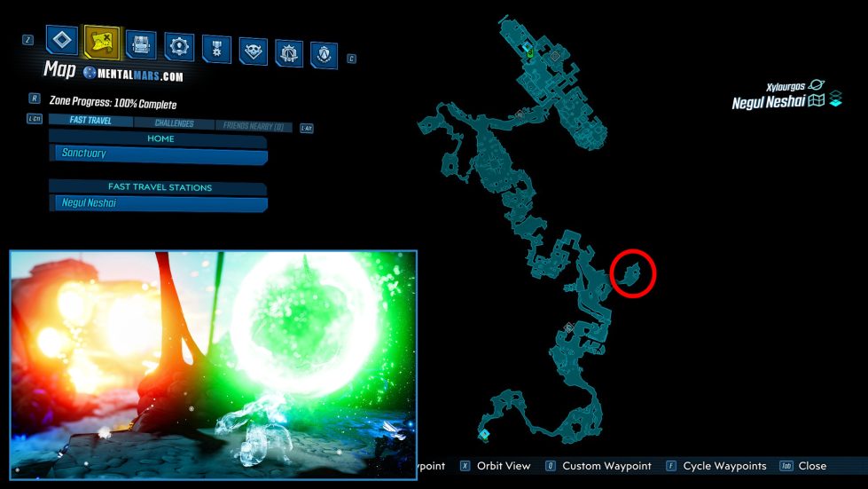The width and height of the screenshot is (868, 489).
Task: Click the C next-tab key icon
Action: coord(351,59)
